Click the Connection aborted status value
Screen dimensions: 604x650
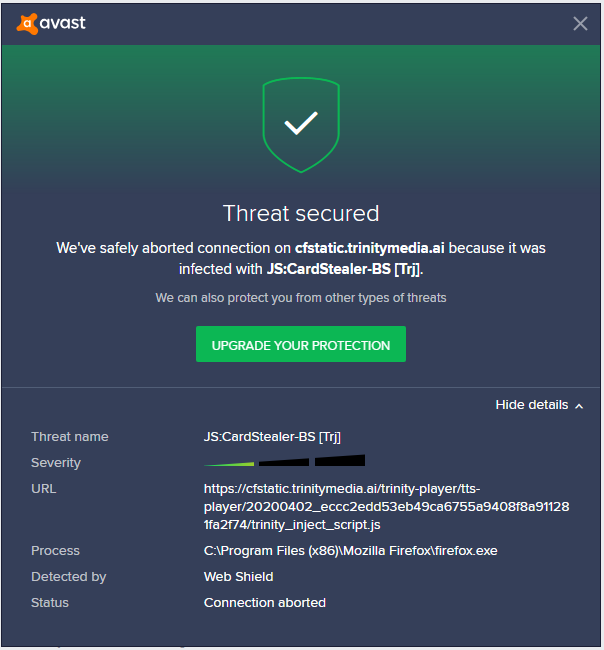[x=264, y=603]
